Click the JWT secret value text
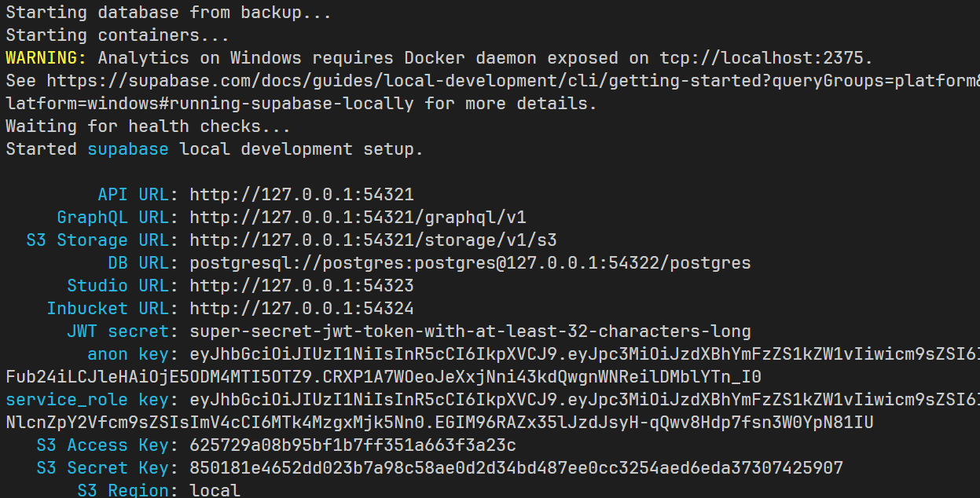980x498 pixels. (x=470, y=331)
